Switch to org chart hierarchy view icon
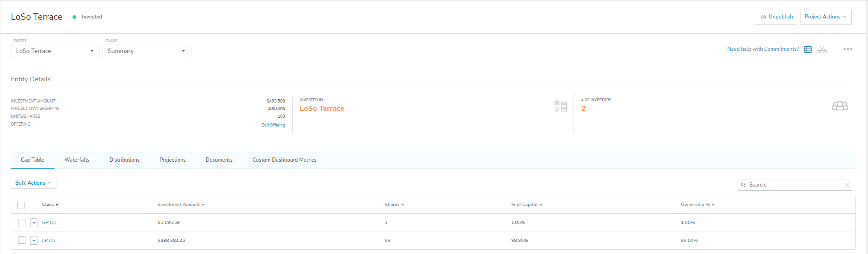This screenshot has width=868, height=254. (x=822, y=49)
